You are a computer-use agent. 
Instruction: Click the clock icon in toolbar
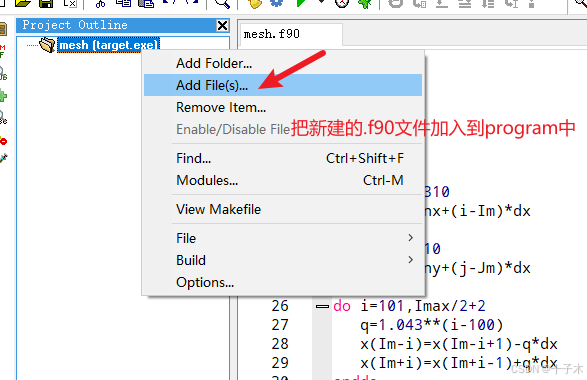(x=342, y=4)
